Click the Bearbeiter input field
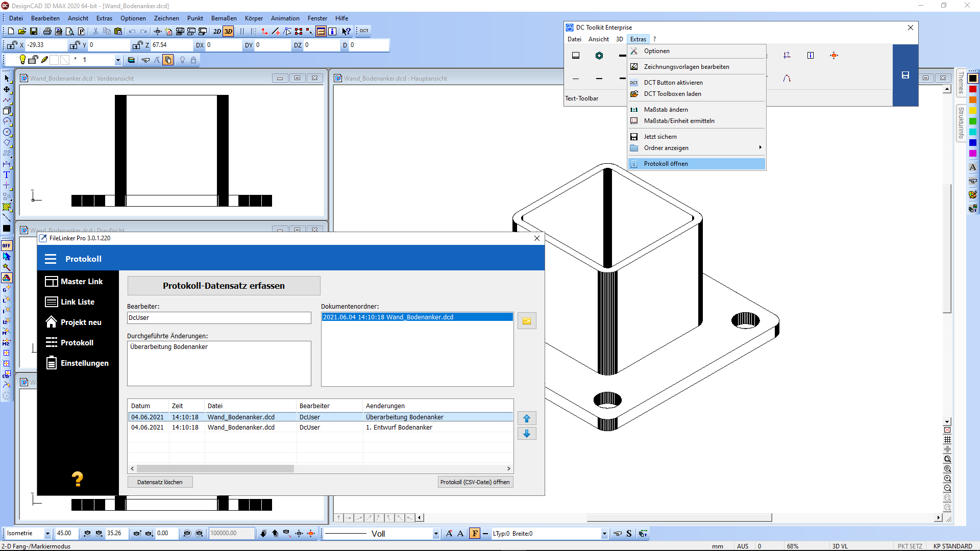This screenshot has height=551, width=980. coord(219,318)
